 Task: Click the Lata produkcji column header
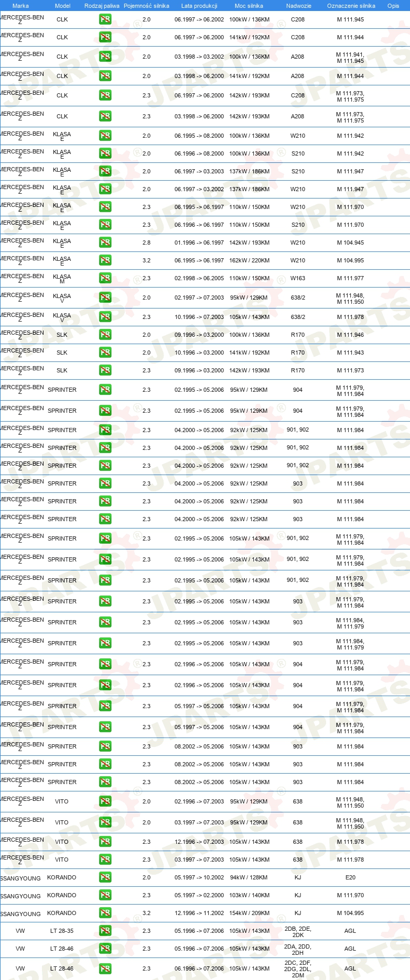point(199,6)
